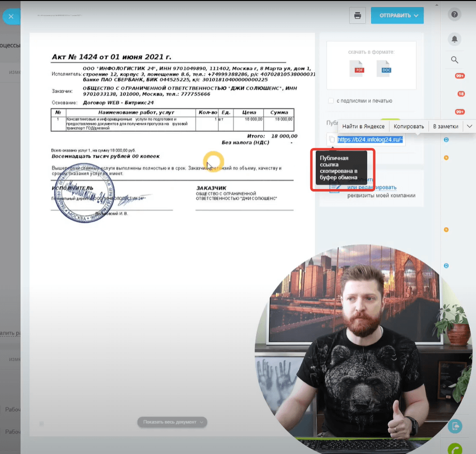Click the Наименование работ, услуг header
Screen dimensions: 476x454
click(136, 112)
